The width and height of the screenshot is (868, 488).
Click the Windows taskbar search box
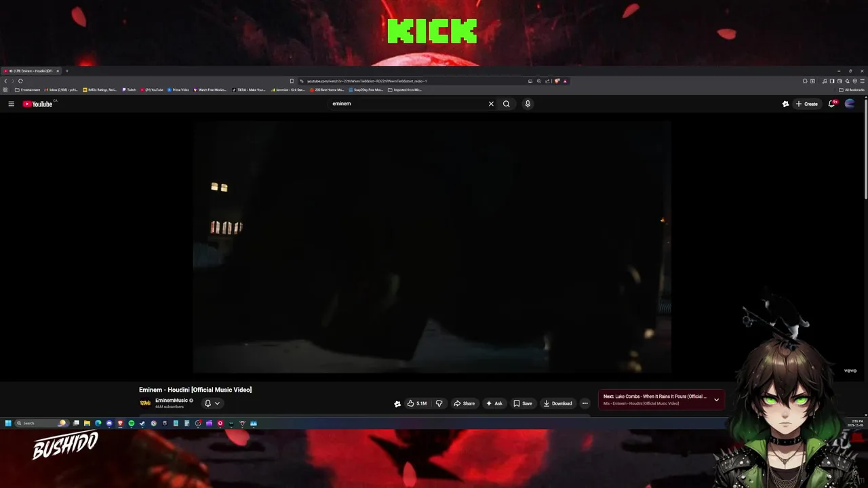tap(42, 423)
